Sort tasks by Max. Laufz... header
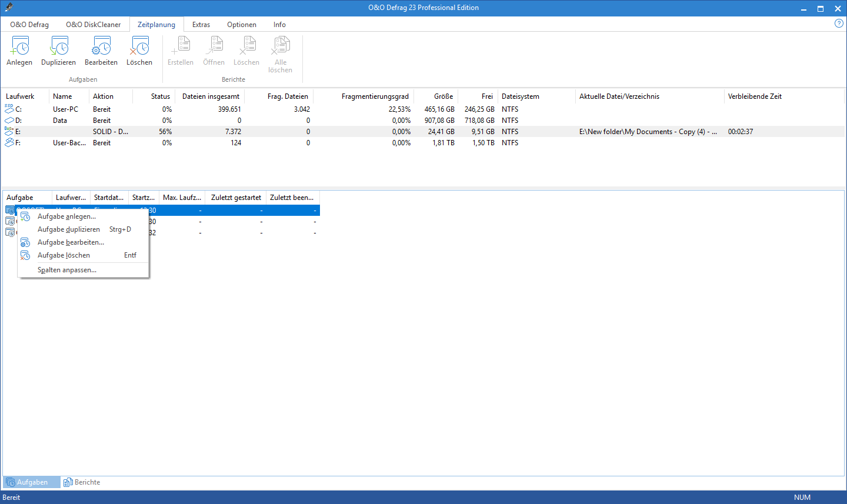Image resolution: width=847 pixels, height=504 pixels. [182, 198]
